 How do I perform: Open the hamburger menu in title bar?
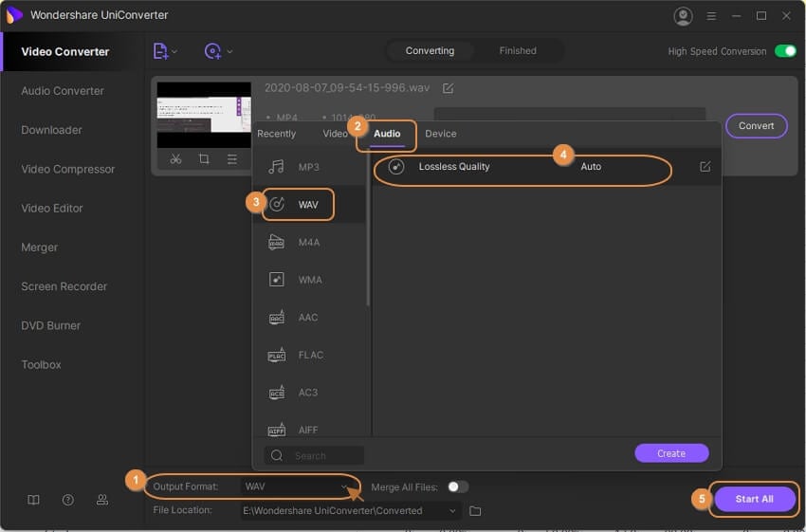point(711,16)
